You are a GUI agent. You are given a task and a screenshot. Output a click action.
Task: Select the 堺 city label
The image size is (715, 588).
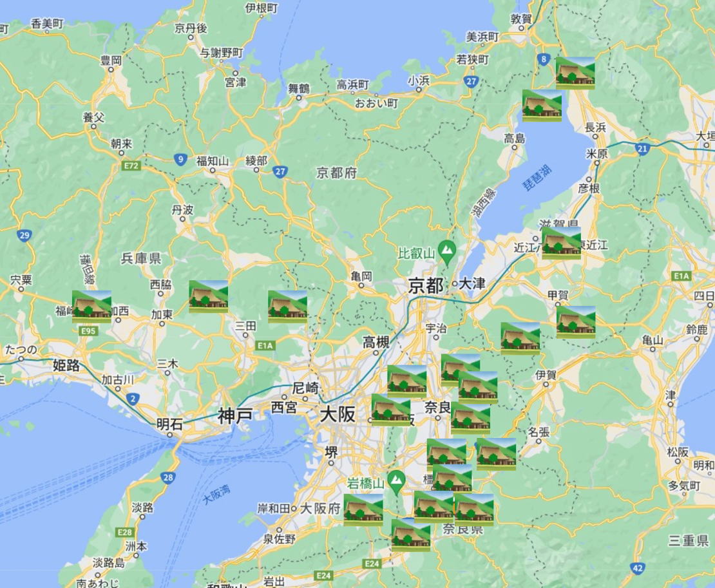tap(331, 452)
